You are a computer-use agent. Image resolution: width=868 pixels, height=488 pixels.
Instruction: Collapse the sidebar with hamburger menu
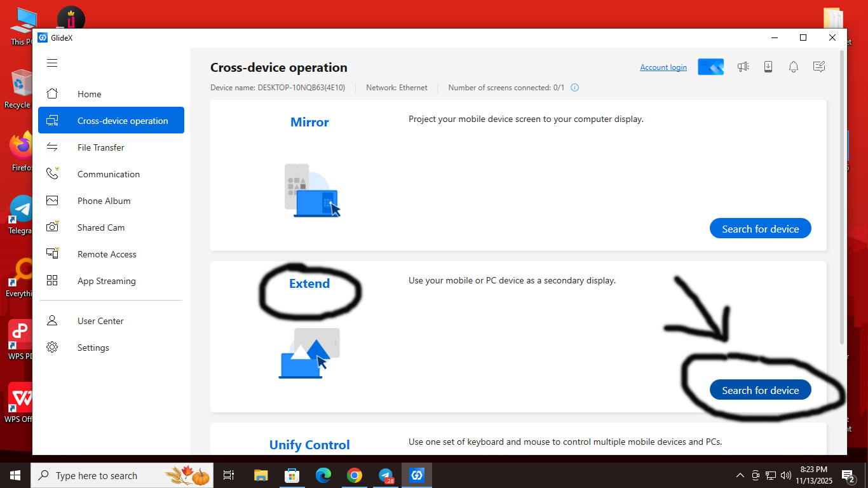[x=52, y=63]
